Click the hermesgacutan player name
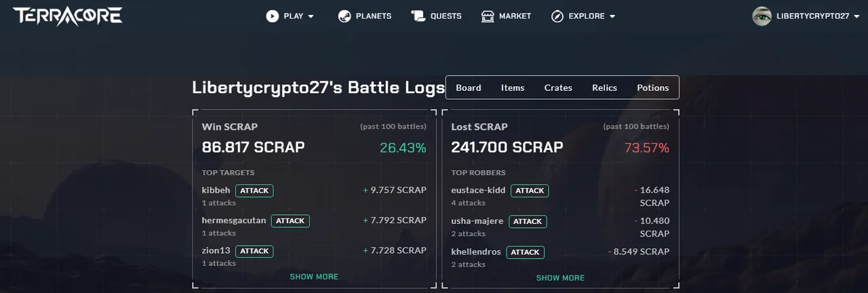The height and width of the screenshot is (293, 868). coord(234,220)
